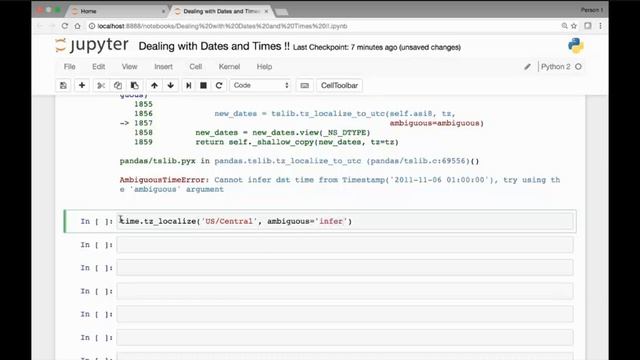The image size is (640, 360).
Task: Click the CellToolbar button
Action: (x=339, y=85)
